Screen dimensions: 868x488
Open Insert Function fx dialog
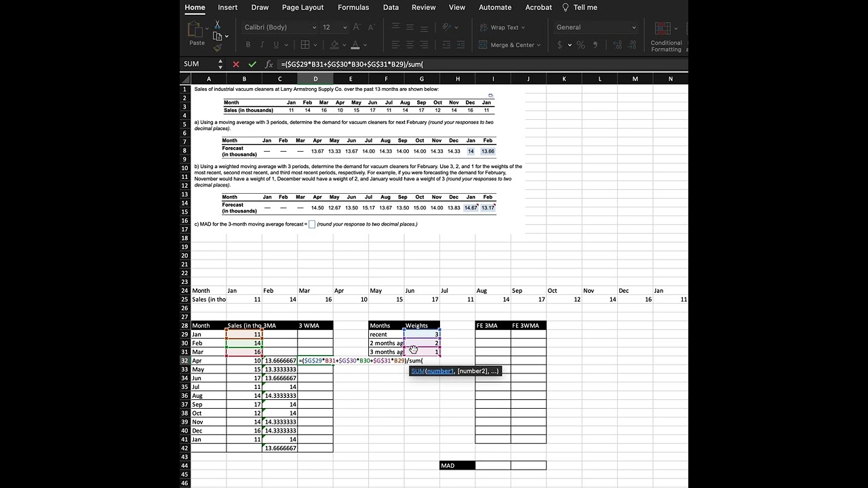[x=269, y=64]
